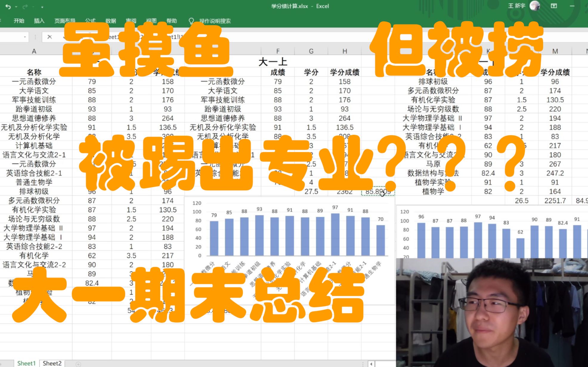
Task: Select cell 有机化学实验 in column A
Action: point(34,210)
